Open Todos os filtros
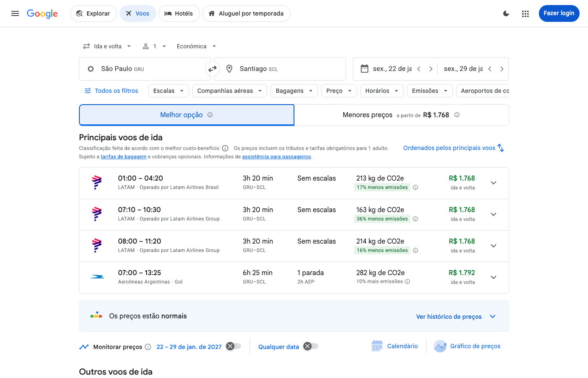 click(x=112, y=91)
